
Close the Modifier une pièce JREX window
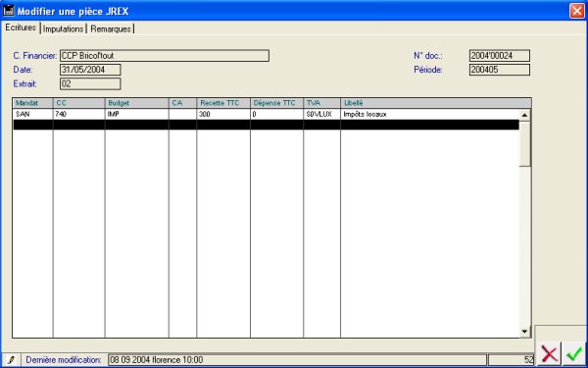577,11
